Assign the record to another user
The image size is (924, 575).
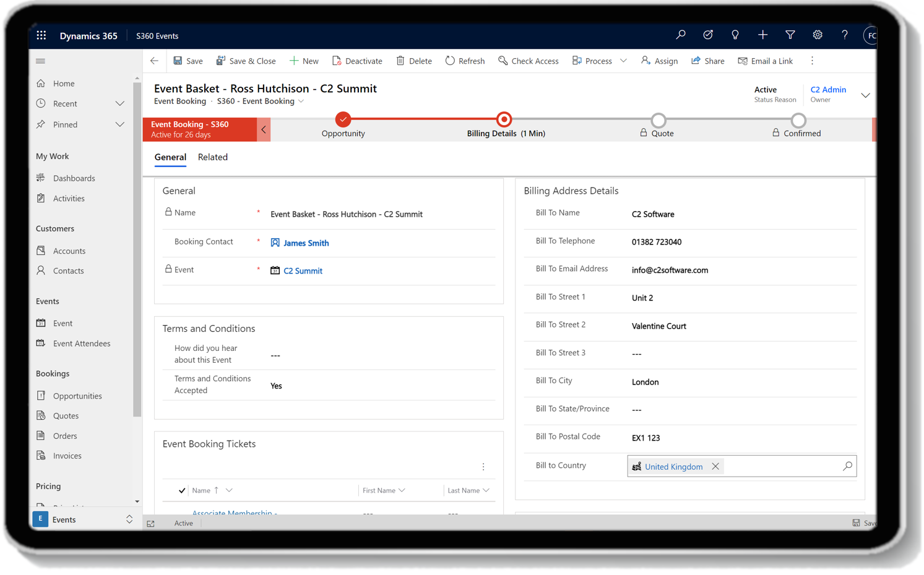click(x=659, y=61)
